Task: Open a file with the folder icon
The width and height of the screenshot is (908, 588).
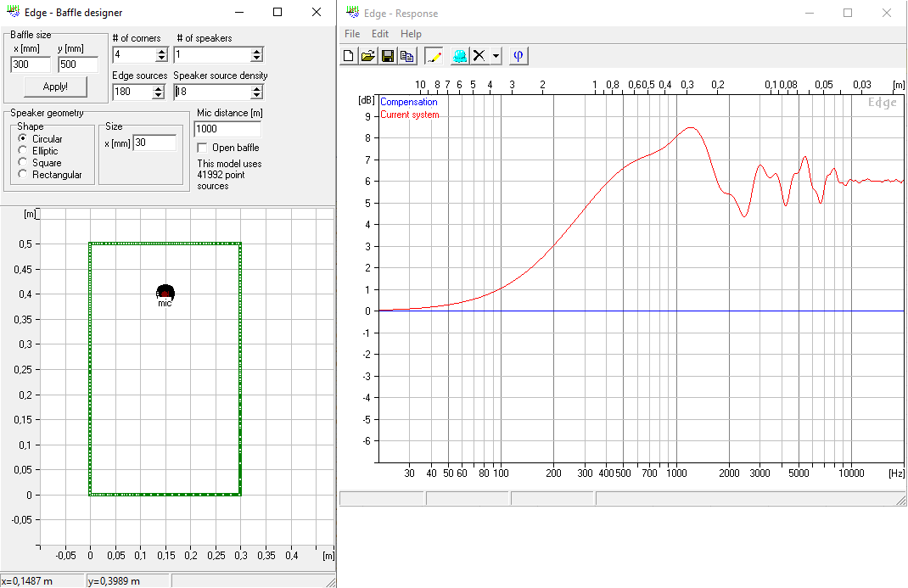Action: coord(367,56)
